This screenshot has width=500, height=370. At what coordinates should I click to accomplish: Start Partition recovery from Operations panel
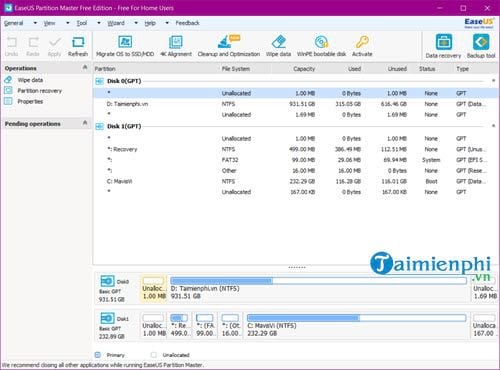coord(39,91)
